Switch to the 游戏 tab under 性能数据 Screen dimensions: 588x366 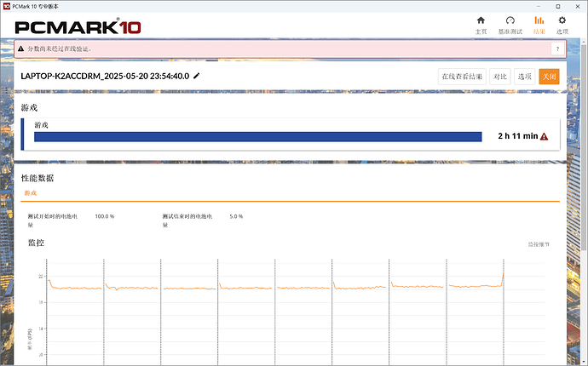30,193
